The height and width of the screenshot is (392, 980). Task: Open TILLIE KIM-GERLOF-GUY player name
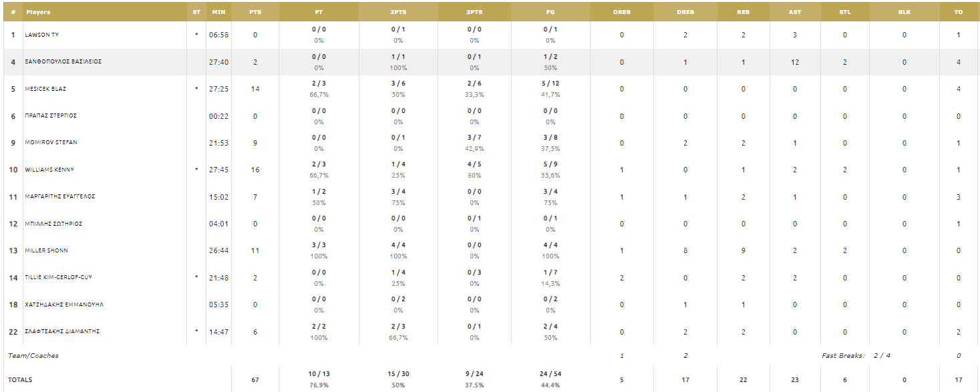click(x=58, y=277)
